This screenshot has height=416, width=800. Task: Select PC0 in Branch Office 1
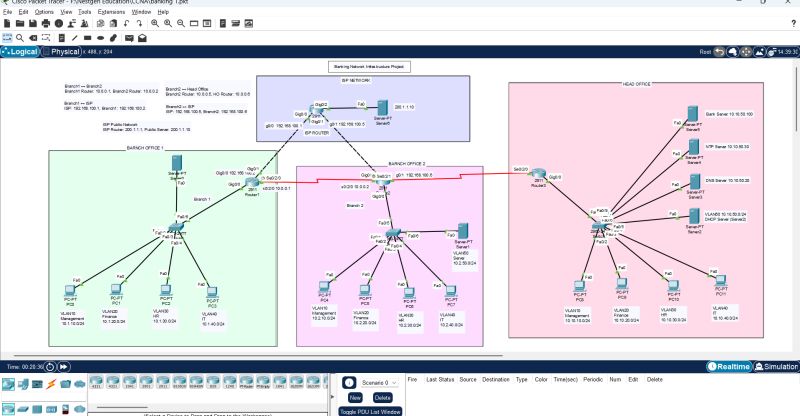click(70, 291)
